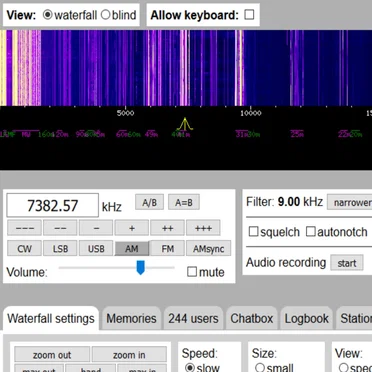This screenshot has width=372, height=372.
Task: Click the 5000 label on the frequency scale
Action: tap(125, 113)
